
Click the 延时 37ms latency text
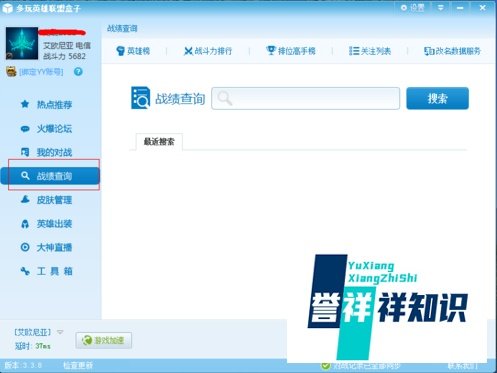pyautogui.click(x=33, y=346)
